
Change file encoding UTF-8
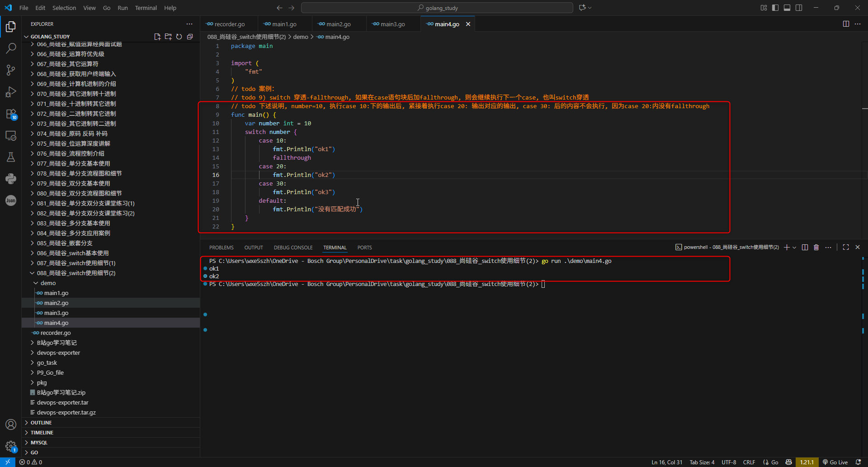point(729,462)
